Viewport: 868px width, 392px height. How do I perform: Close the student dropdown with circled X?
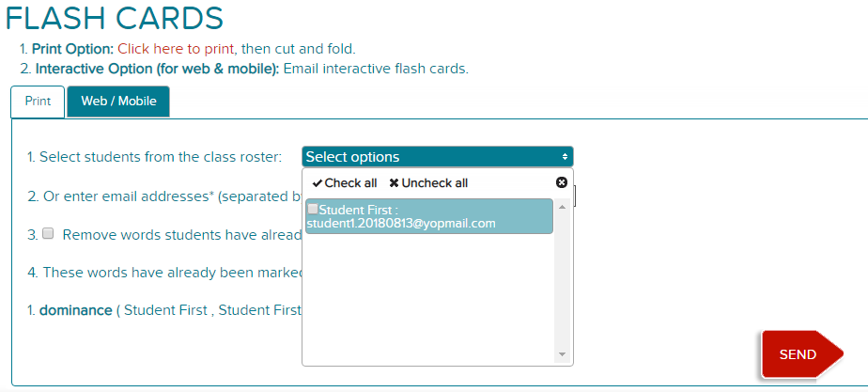pos(562,182)
